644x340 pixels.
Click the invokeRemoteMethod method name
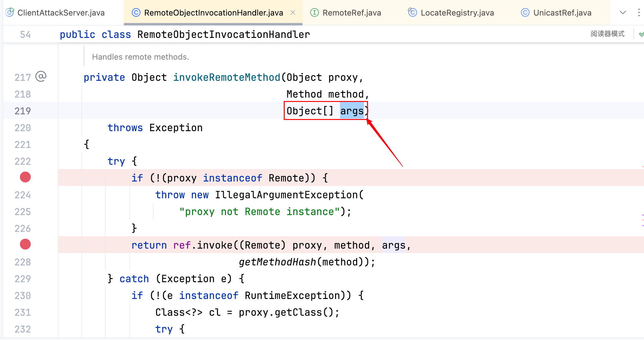227,77
